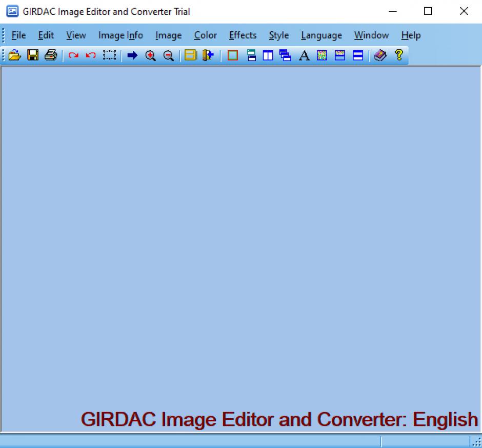Open the Image menu
Viewport: 482px width, 448px height.
169,35
